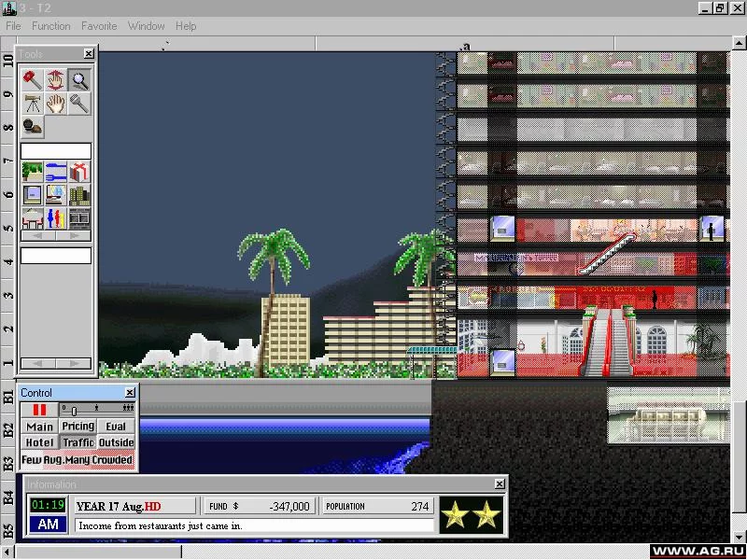Select the magnifying glass tool

point(79,80)
